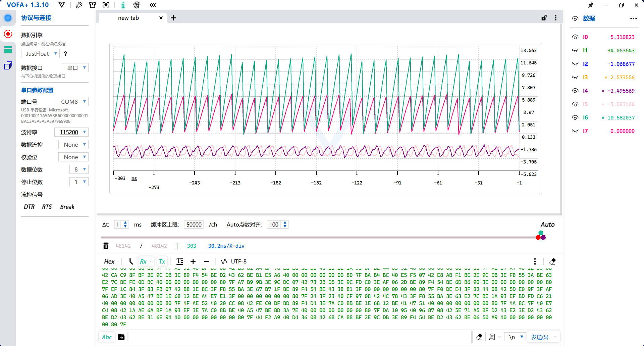Click the wrench settings icon

tap(79, 5)
